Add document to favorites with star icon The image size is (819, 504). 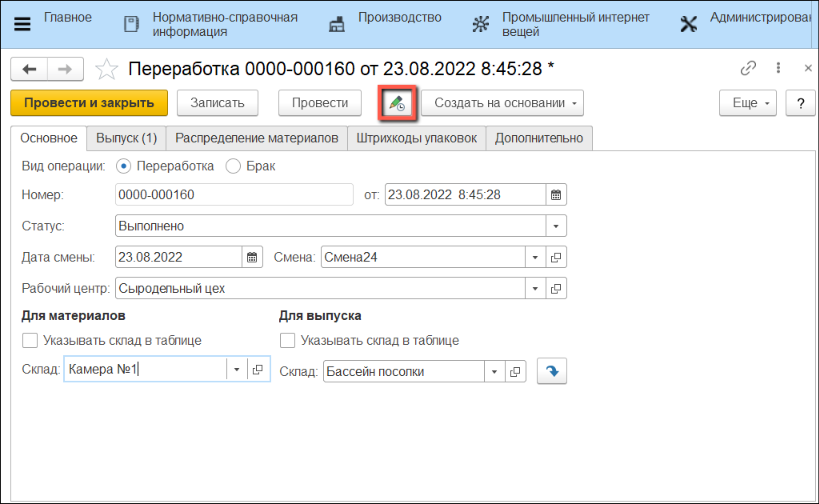(x=105, y=69)
